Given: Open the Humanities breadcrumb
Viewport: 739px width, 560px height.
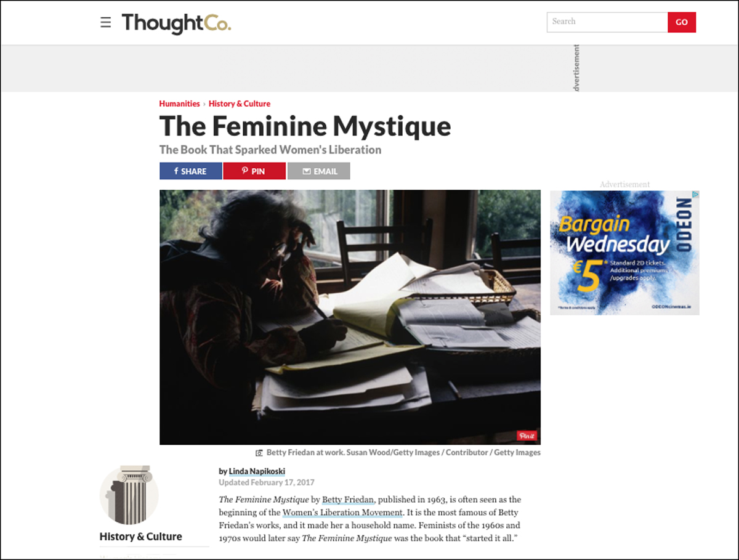Looking at the screenshot, I should 179,103.
